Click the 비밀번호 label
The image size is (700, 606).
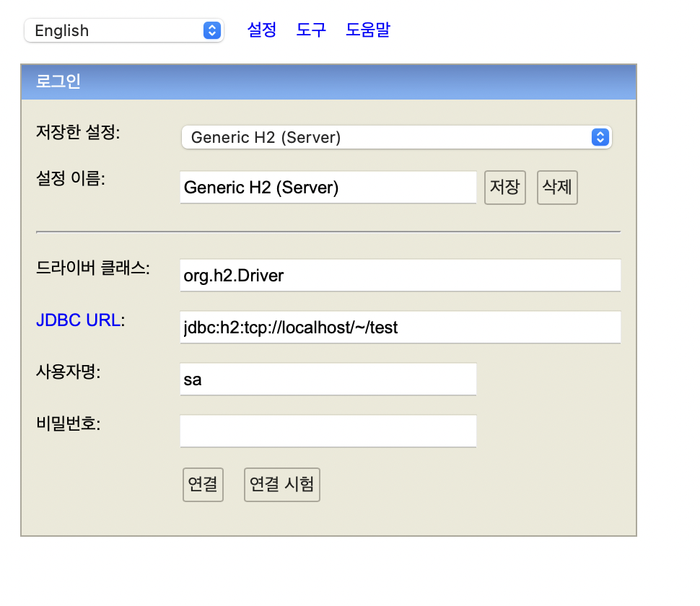click(x=69, y=423)
